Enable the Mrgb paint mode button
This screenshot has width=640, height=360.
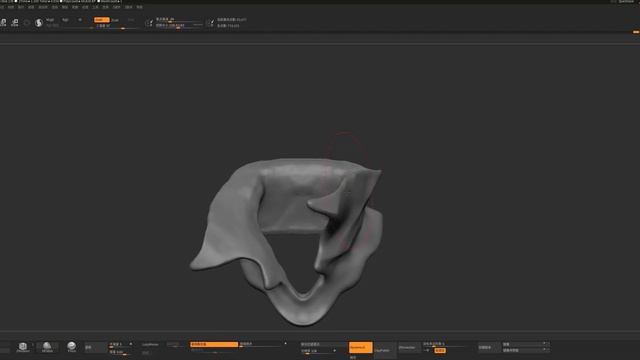pos(50,20)
